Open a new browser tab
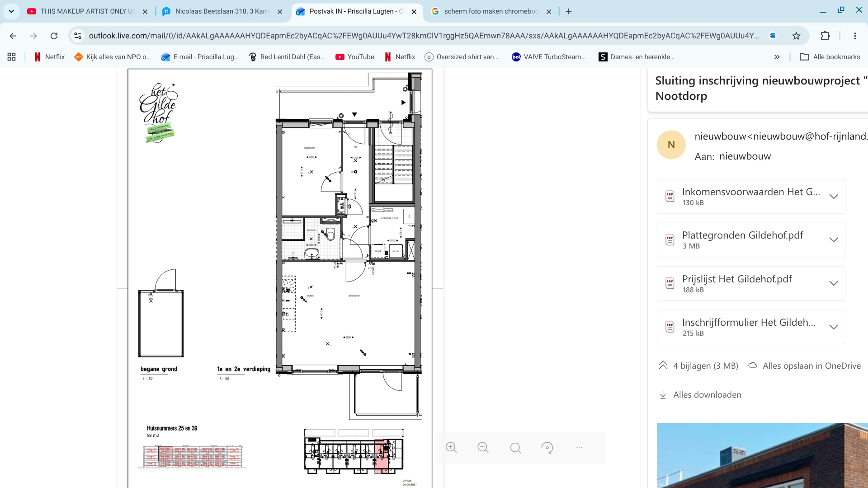The height and width of the screenshot is (488, 868). (569, 11)
